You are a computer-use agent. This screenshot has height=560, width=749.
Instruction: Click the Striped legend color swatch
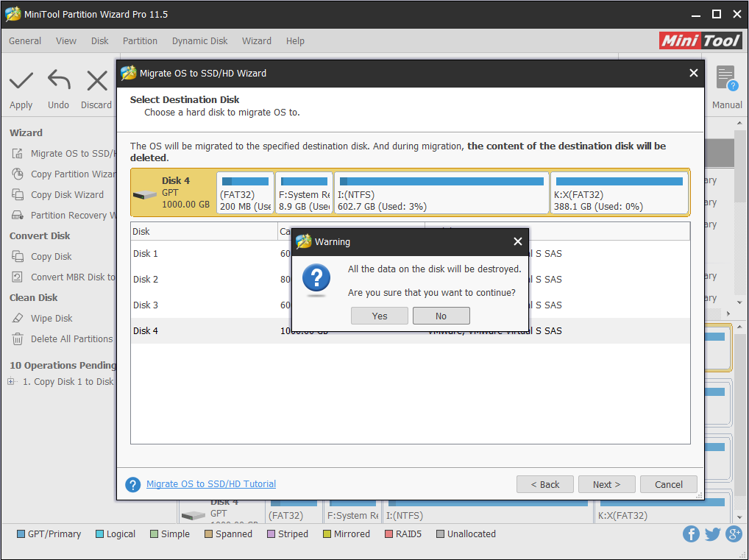(x=271, y=534)
